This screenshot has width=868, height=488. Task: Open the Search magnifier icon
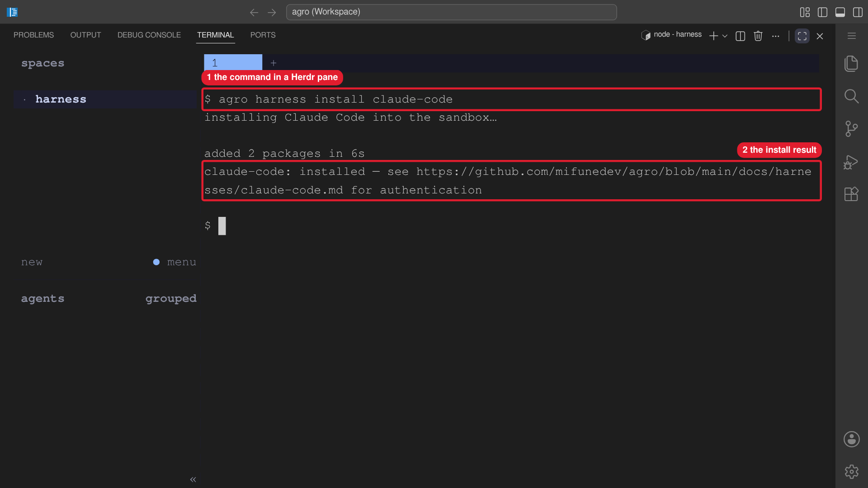(x=851, y=96)
